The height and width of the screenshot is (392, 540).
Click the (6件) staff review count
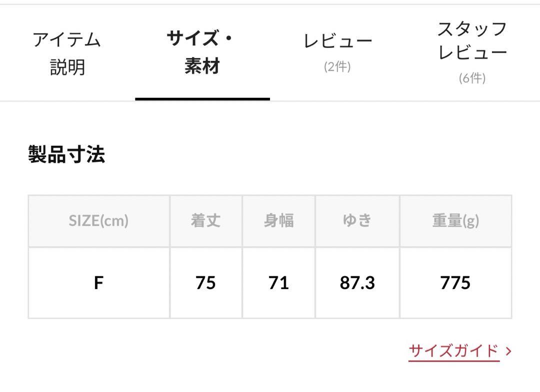tap(472, 78)
